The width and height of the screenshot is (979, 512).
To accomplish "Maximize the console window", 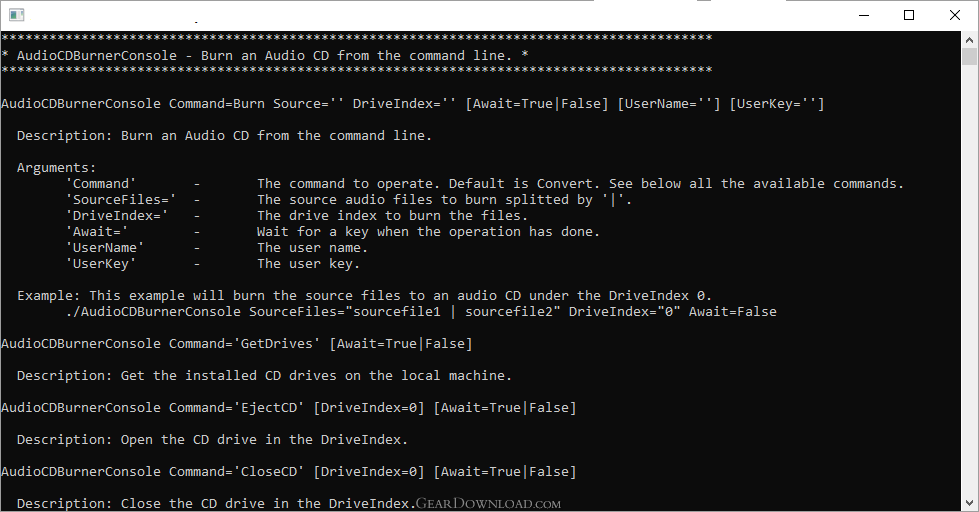I will coord(909,15).
